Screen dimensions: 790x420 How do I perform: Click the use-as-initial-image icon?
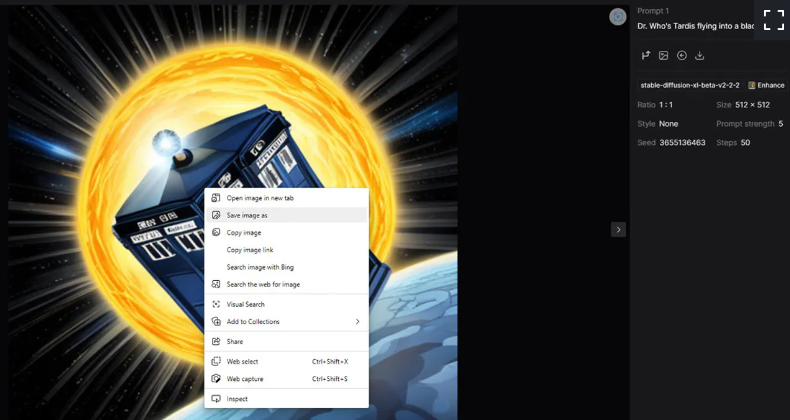click(664, 55)
